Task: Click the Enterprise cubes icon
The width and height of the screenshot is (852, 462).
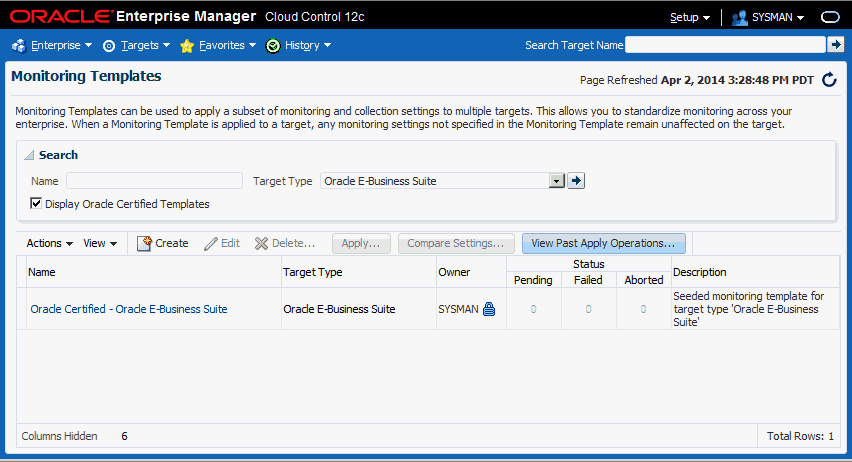Action: (19, 46)
